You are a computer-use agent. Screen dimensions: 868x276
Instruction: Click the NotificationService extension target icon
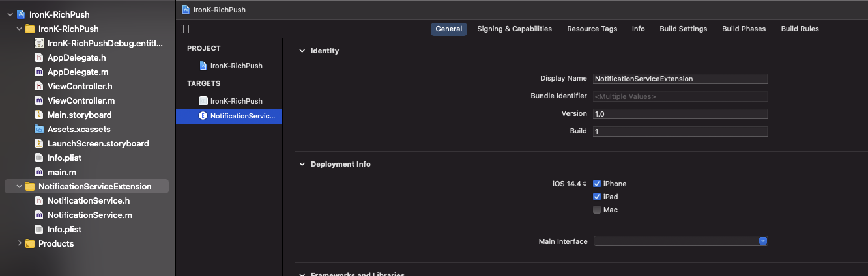[203, 116]
